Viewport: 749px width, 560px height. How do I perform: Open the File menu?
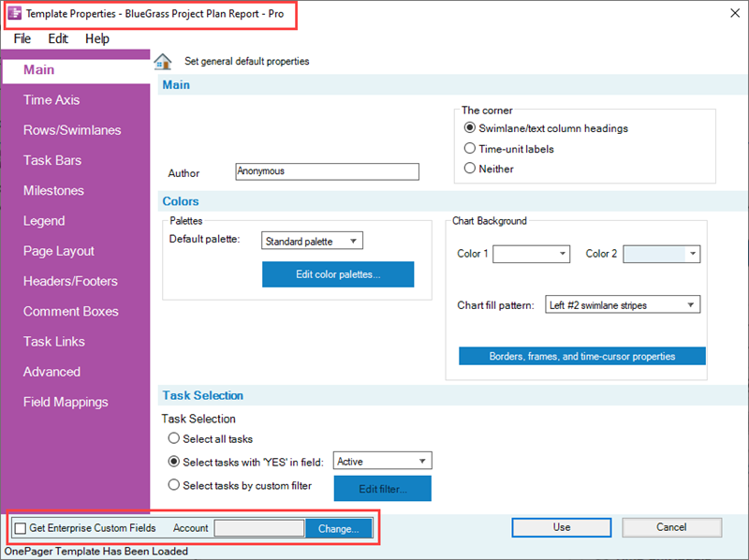pyautogui.click(x=22, y=38)
